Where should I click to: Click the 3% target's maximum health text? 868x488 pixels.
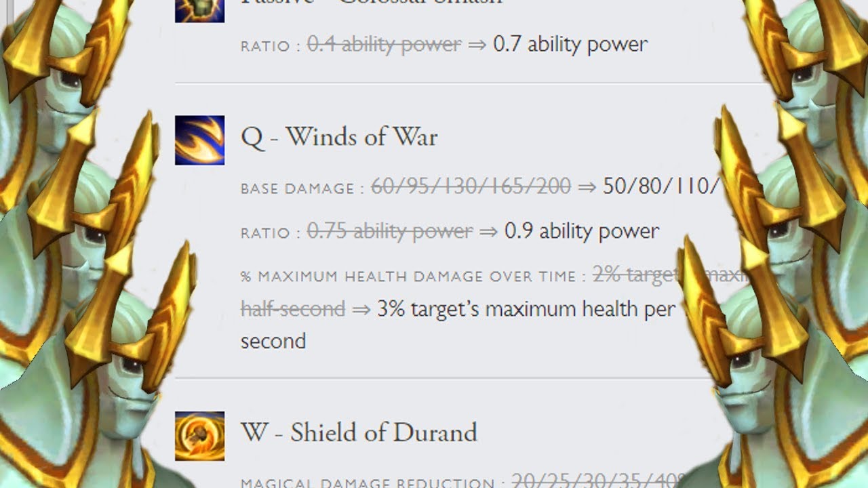(526, 309)
